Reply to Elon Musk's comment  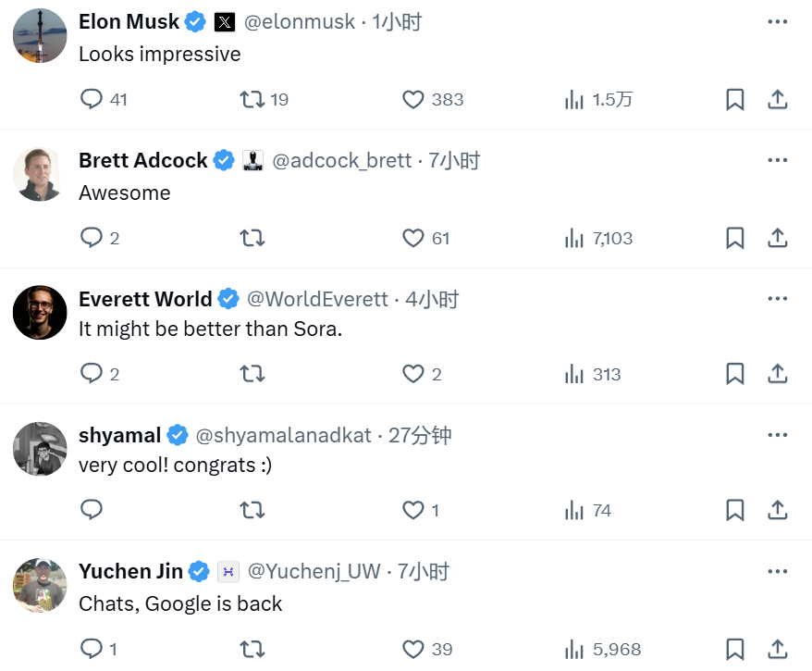point(92,99)
